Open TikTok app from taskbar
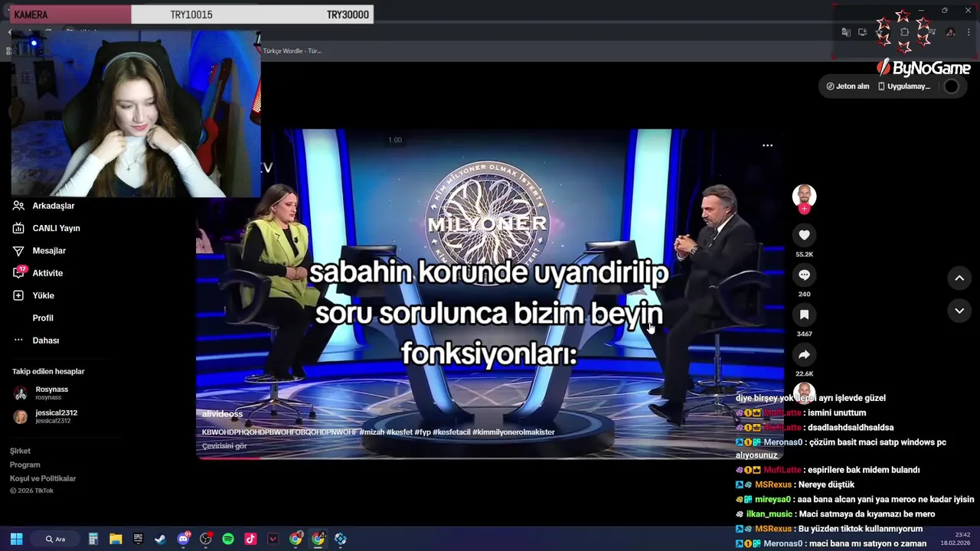 tap(250, 539)
